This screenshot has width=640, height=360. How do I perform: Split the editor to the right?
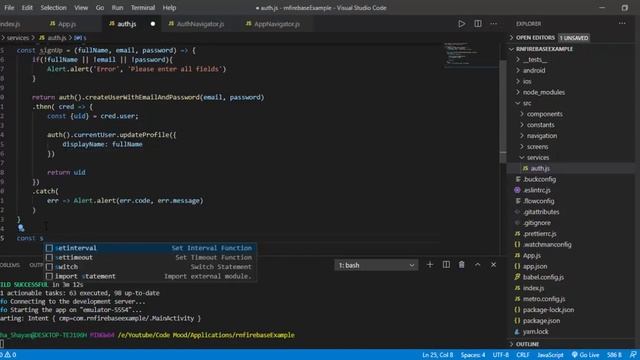[478, 24]
